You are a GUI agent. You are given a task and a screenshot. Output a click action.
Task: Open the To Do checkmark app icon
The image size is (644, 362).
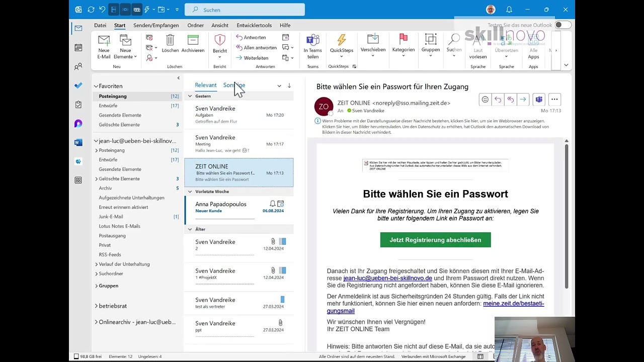tap(78, 85)
